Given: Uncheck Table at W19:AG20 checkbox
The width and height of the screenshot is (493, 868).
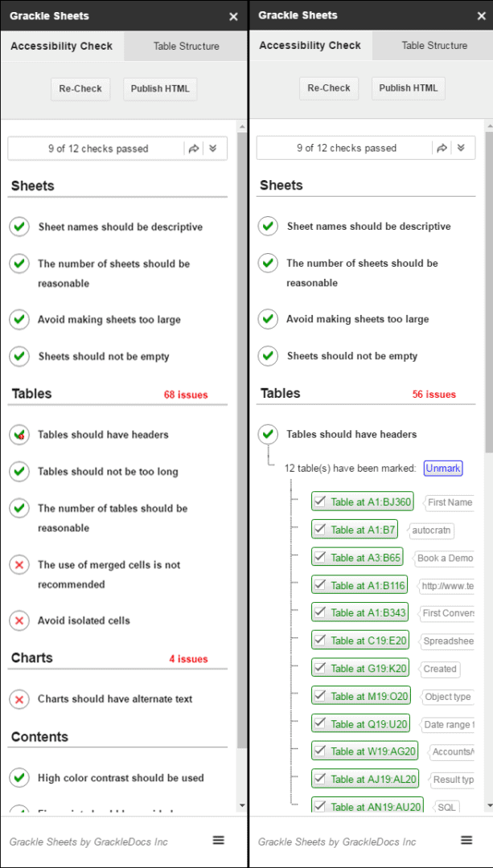Looking at the screenshot, I should (x=319, y=751).
